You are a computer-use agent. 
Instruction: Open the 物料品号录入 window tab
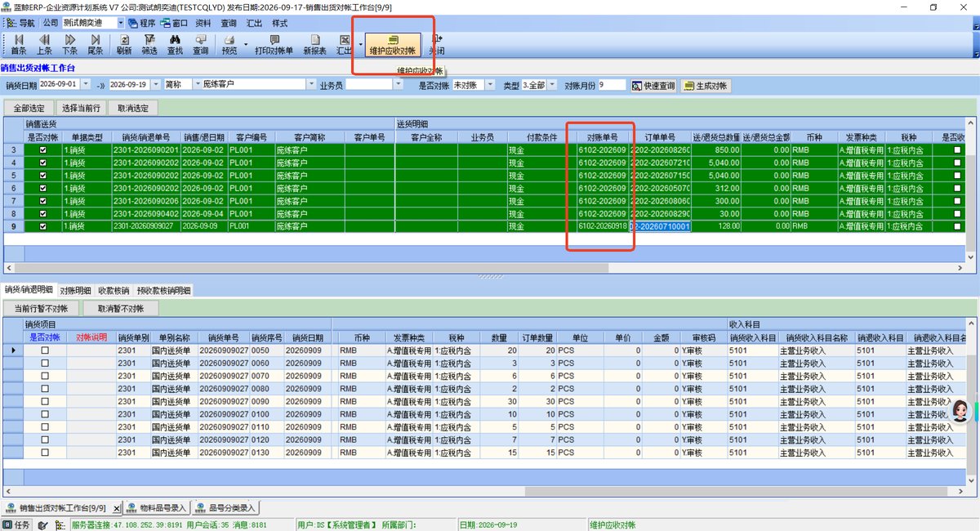(157, 508)
